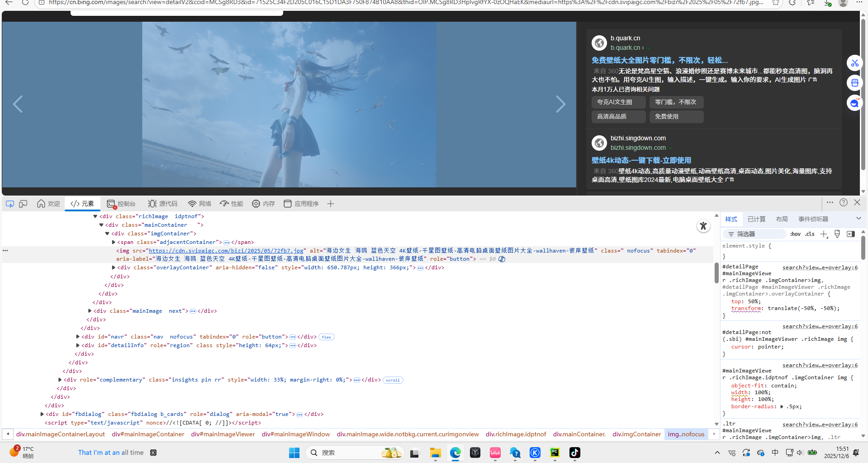Open the 内存 (Memory) tab

click(263, 204)
